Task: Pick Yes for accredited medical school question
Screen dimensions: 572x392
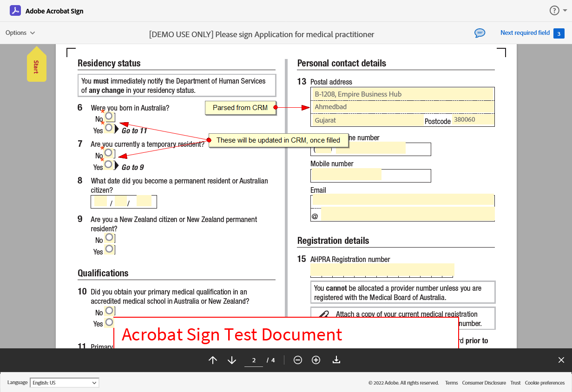Action: 109,322
